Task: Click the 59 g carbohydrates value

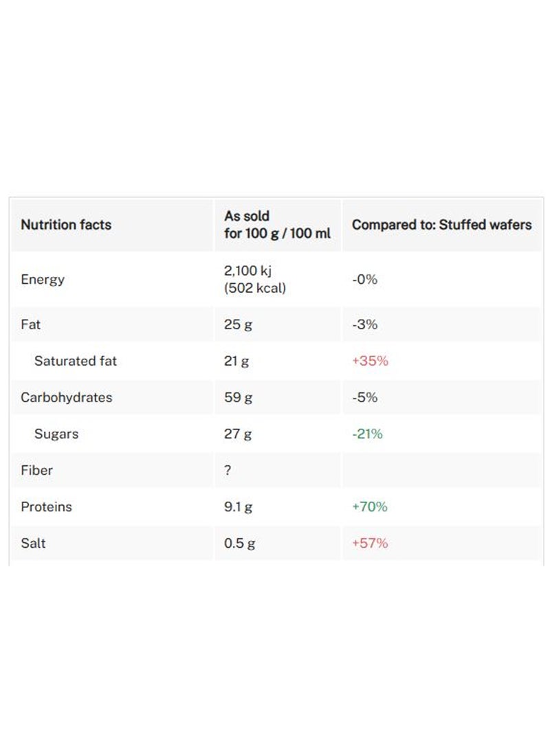Action: (x=238, y=397)
